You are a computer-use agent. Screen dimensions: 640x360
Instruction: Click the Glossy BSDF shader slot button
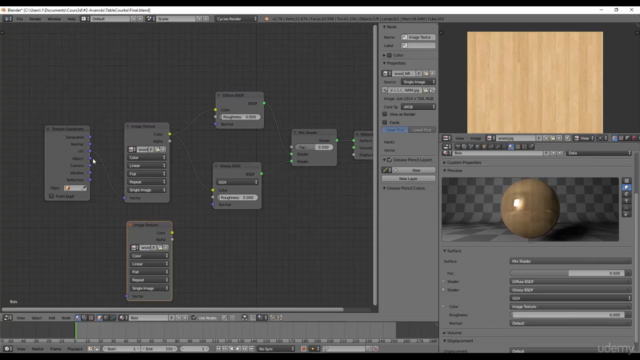pos(571,290)
